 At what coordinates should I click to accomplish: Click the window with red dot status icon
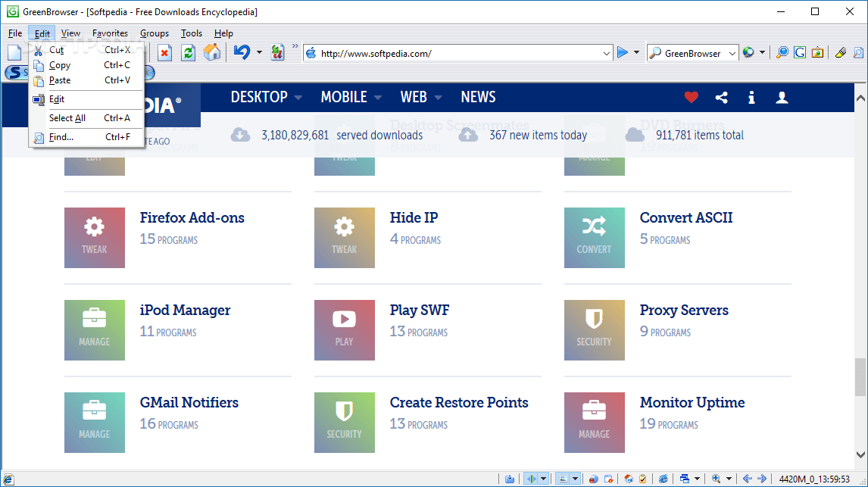click(x=608, y=479)
